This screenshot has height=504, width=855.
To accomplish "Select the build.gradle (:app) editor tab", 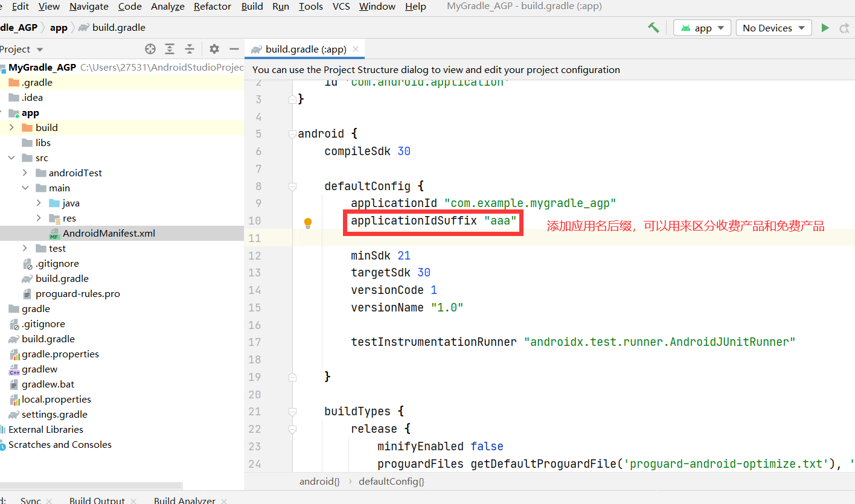I will [x=305, y=49].
